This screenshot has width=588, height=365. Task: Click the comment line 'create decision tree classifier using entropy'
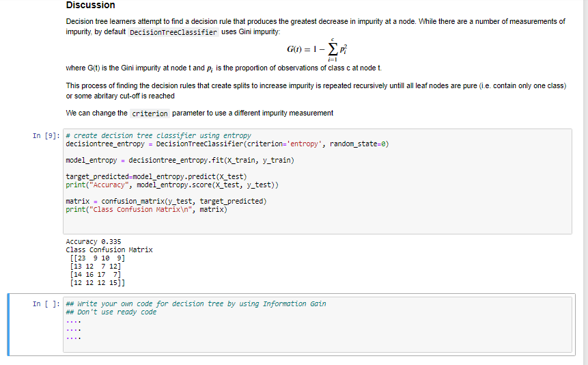tap(158, 135)
